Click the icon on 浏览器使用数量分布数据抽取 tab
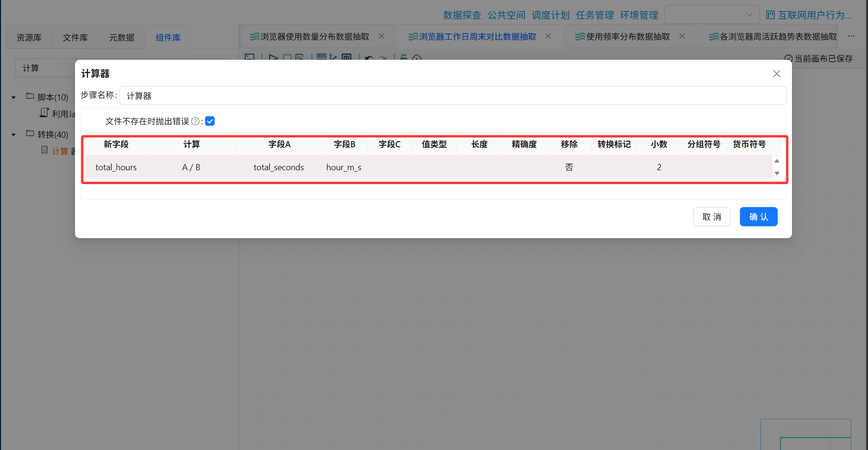 click(x=254, y=37)
